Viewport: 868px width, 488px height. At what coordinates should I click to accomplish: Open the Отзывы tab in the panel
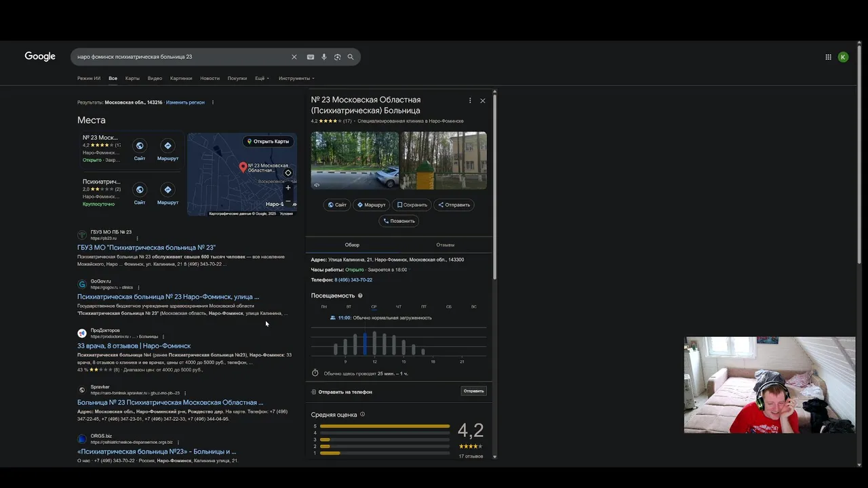click(x=446, y=245)
